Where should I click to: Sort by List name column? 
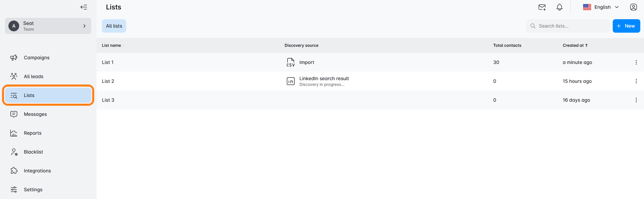tap(112, 45)
